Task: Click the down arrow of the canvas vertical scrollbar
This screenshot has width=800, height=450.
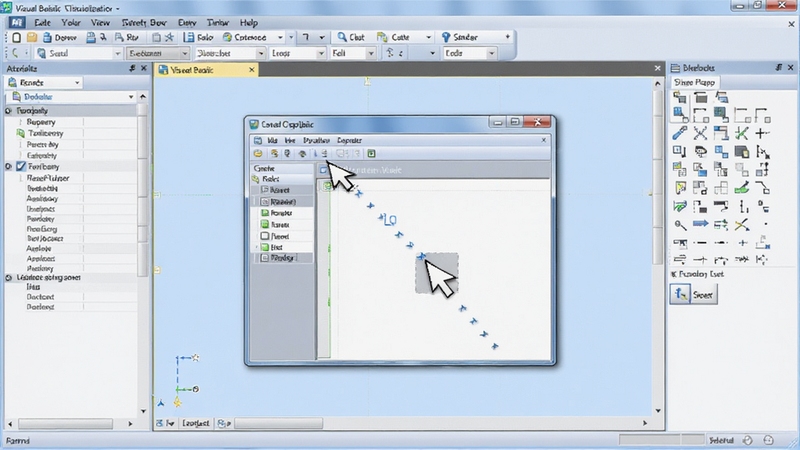Action: tap(658, 411)
